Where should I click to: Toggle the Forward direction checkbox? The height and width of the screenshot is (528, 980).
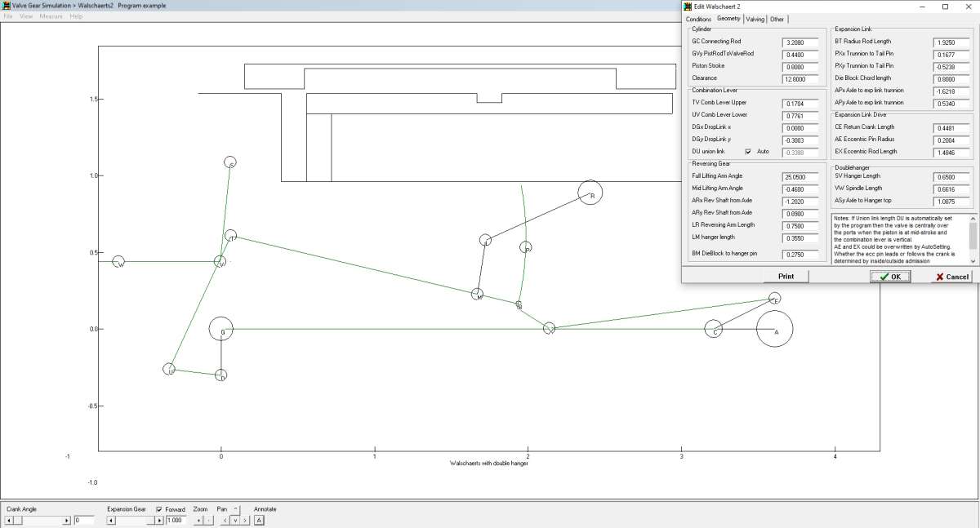coord(159,509)
